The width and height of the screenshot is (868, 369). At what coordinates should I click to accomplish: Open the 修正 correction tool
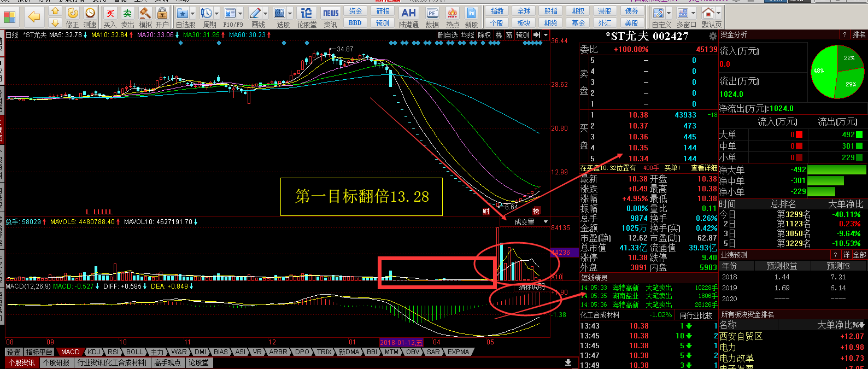tap(73, 17)
